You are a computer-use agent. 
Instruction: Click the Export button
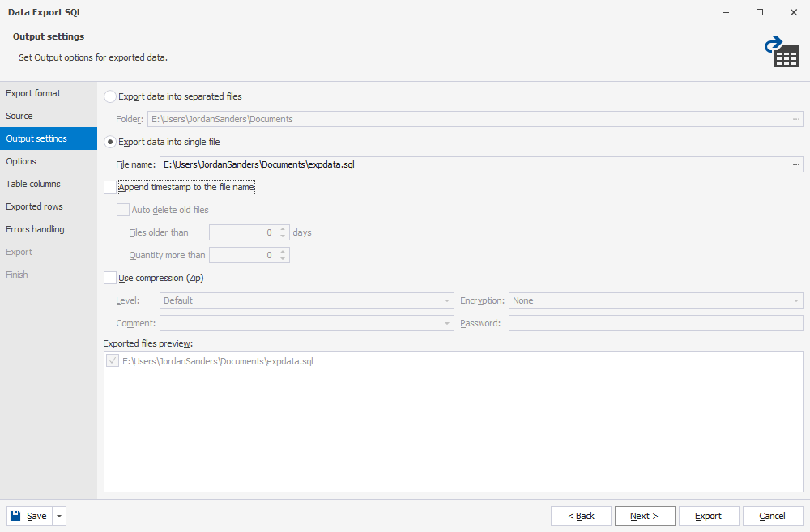click(708, 515)
